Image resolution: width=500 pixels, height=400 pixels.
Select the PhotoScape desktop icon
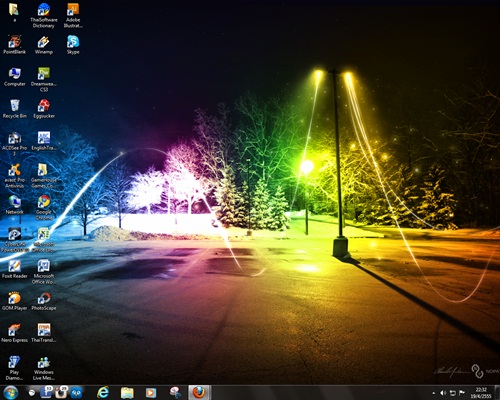[x=44, y=301]
